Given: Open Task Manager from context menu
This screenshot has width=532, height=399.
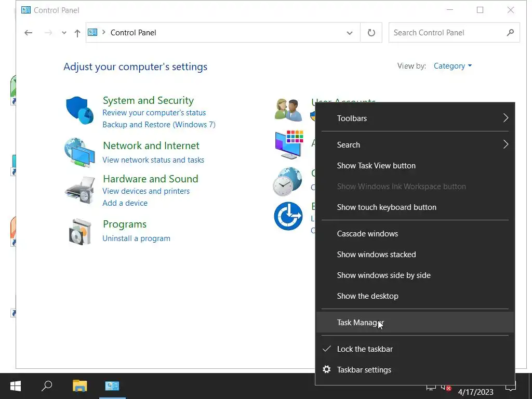Looking at the screenshot, I should (415, 322).
